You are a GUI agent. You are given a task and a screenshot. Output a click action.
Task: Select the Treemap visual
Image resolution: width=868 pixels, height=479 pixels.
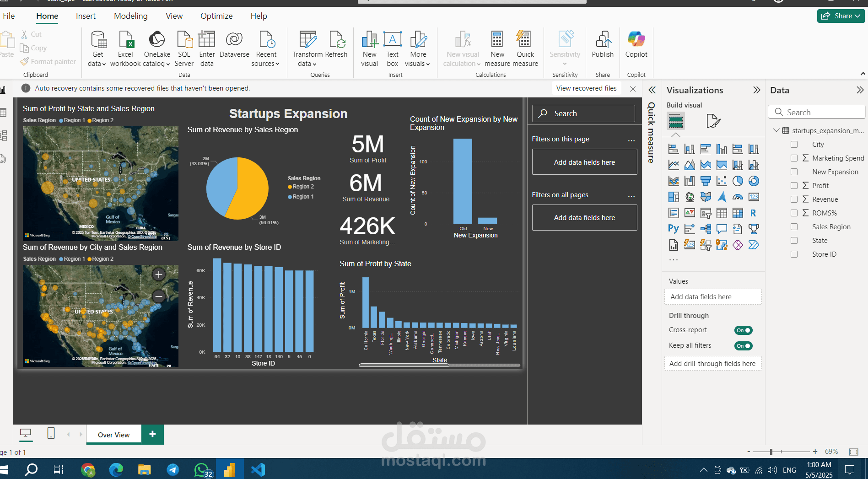point(674,197)
